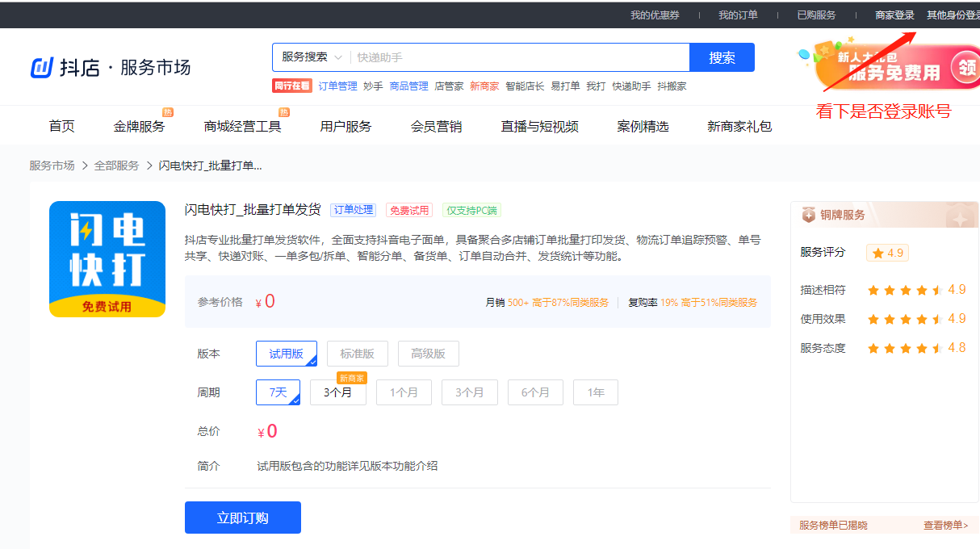Select the 抖搬家 hot keyword
Image resolution: width=980 pixels, height=549 pixels.
click(x=672, y=86)
